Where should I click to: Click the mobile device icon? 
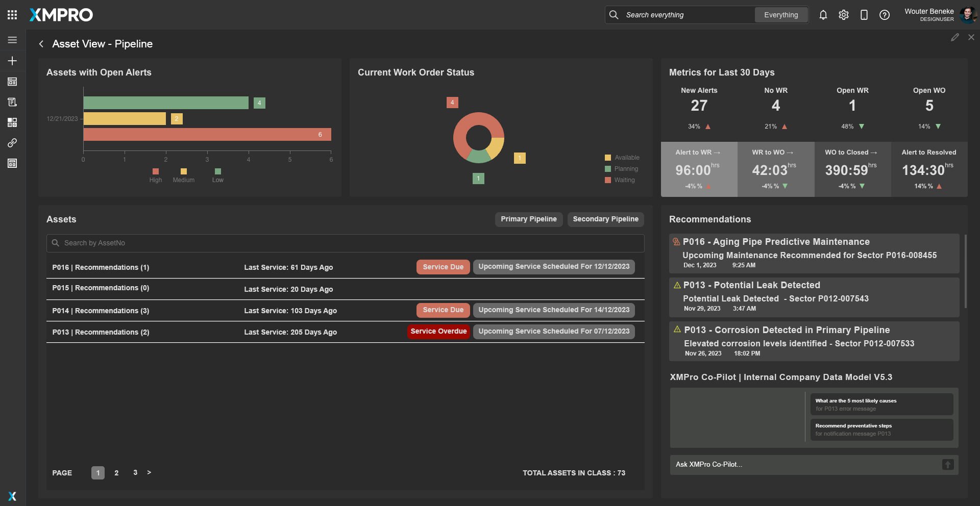(864, 15)
